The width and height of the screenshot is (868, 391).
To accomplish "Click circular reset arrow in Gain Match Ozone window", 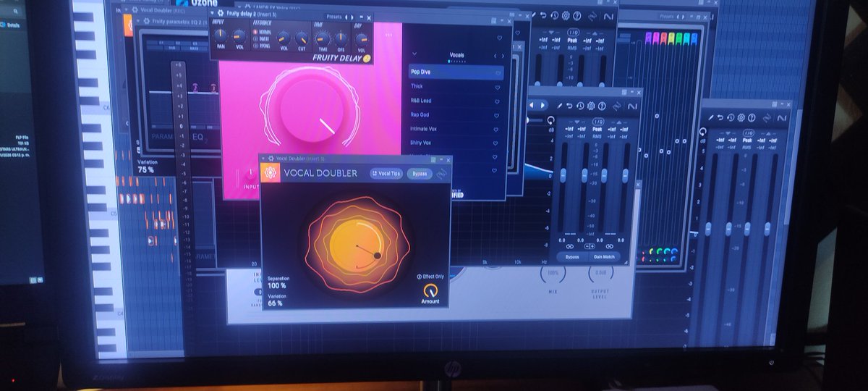I will click(x=550, y=120).
